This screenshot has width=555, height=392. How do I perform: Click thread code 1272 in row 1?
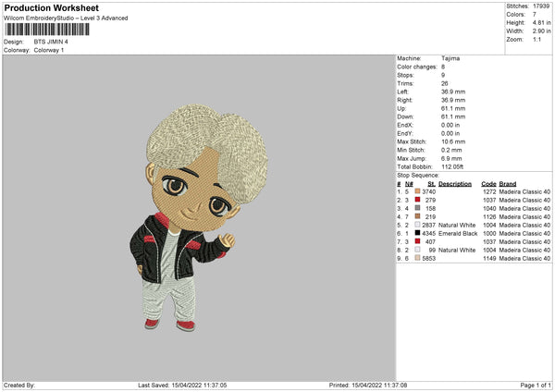click(x=489, y=191)
